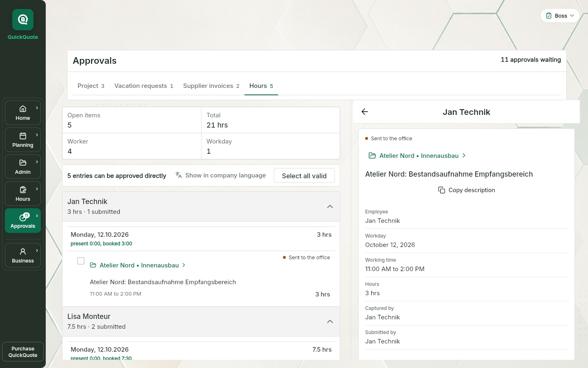Switch to the Project tab

click(91, 86)
